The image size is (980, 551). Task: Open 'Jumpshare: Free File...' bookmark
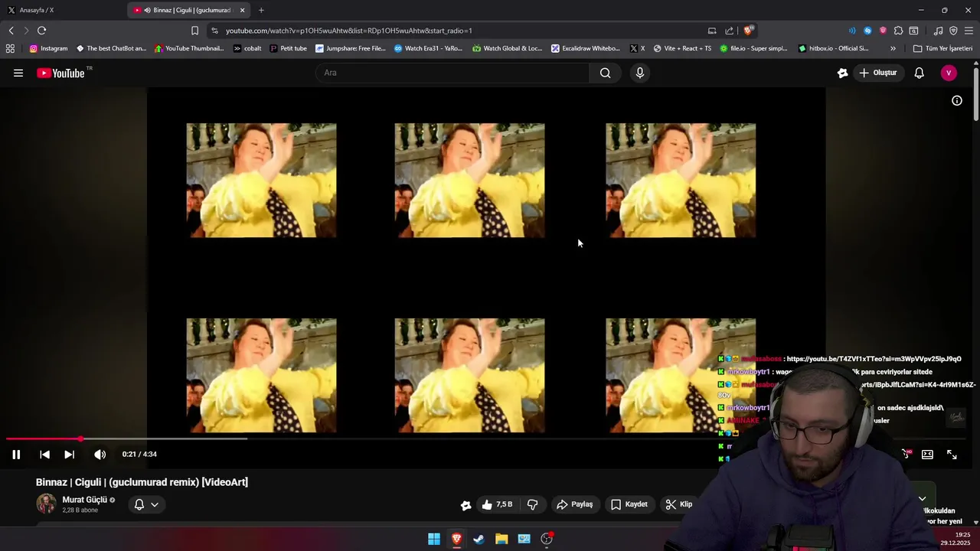click(351, 48)
